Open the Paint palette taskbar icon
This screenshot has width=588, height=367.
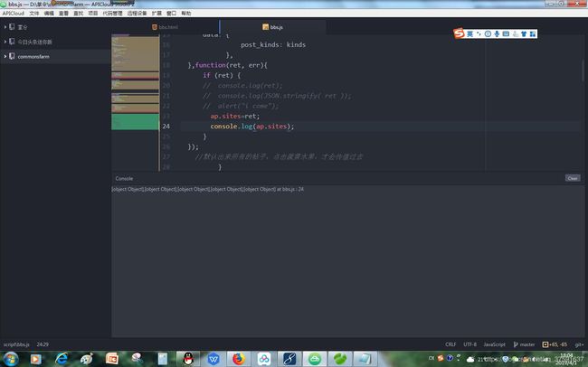[x=87, y=359]
